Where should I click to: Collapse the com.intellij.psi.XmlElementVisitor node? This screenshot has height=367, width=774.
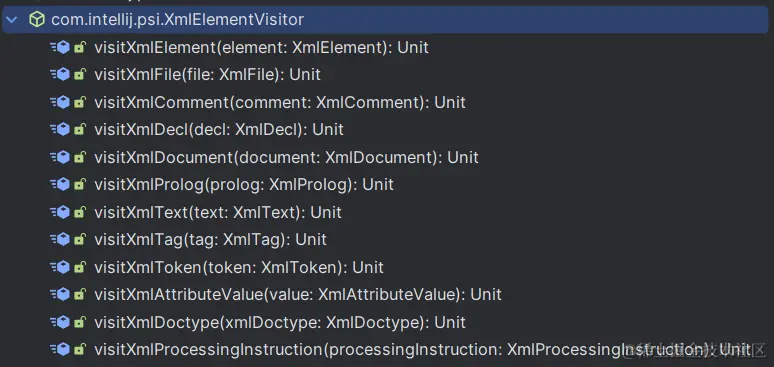[11, 20]
